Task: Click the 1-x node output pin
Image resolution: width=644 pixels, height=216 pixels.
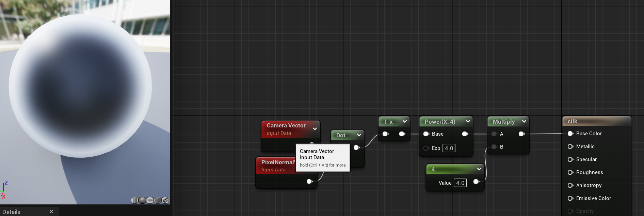Action: 402,134
